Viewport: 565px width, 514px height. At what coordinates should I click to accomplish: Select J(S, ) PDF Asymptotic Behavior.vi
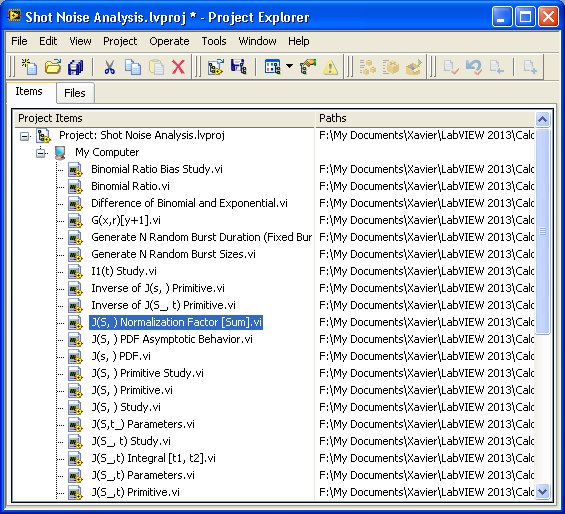click(x=172, y=339)
